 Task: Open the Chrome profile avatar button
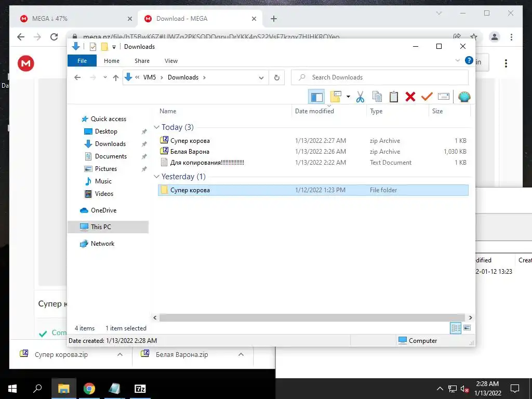[x=495, y=37]
